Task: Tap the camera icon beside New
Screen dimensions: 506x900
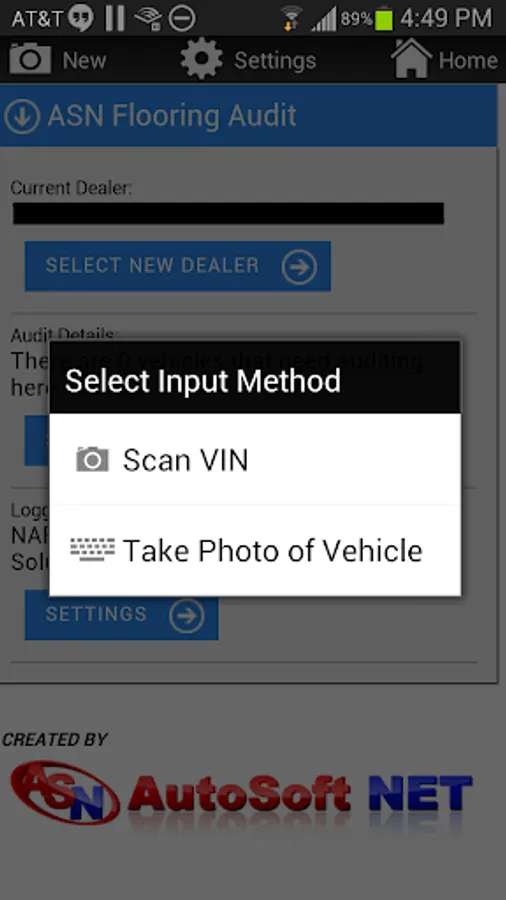Action: pos(30,59)
